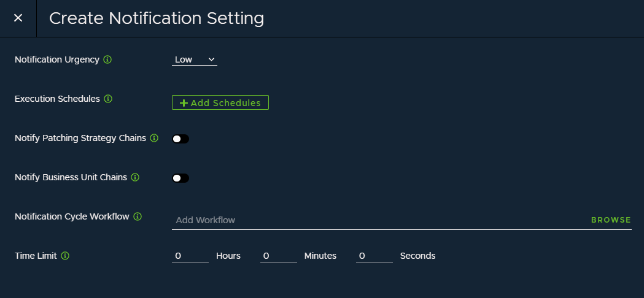Turn on Notify Business Unit Chains switch

click(x=180, y=178)
